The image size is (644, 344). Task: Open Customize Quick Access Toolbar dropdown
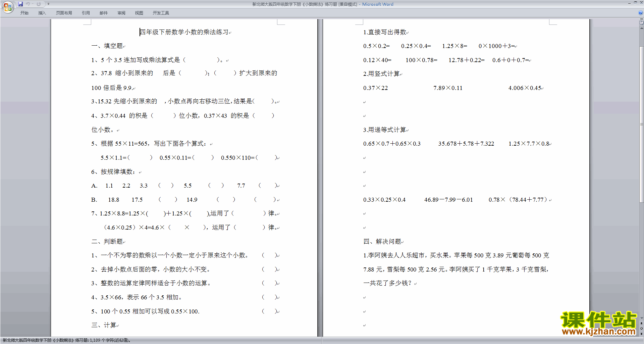tap(48, 4)
